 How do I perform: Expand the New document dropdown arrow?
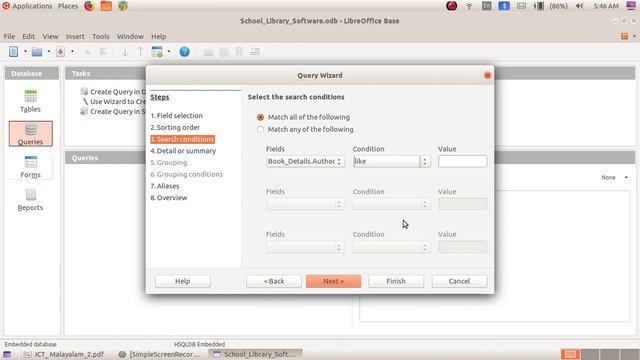(x=25, y=51)
